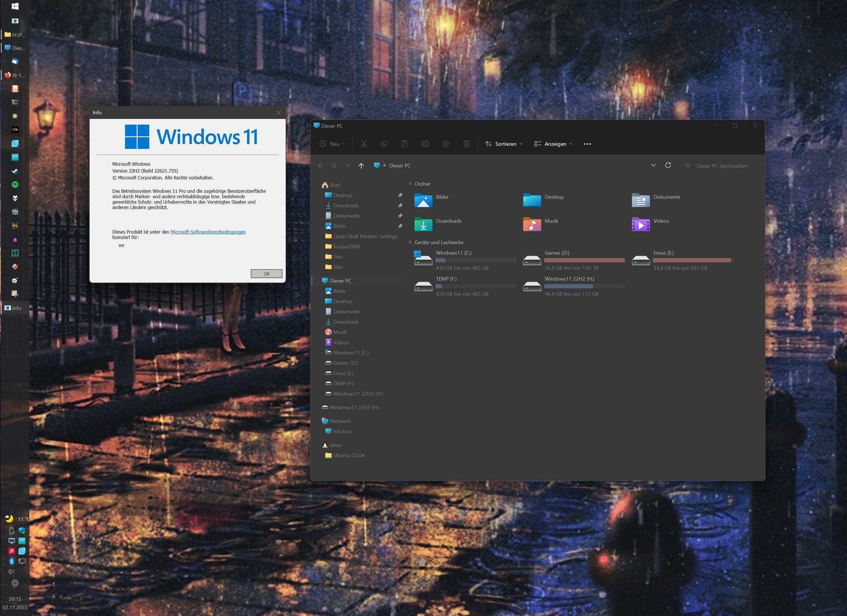Select the Windows11 22H2 (H:) drive tile
Image resolution: width=847 pixels, height=616 pixels.
[574, 286]
